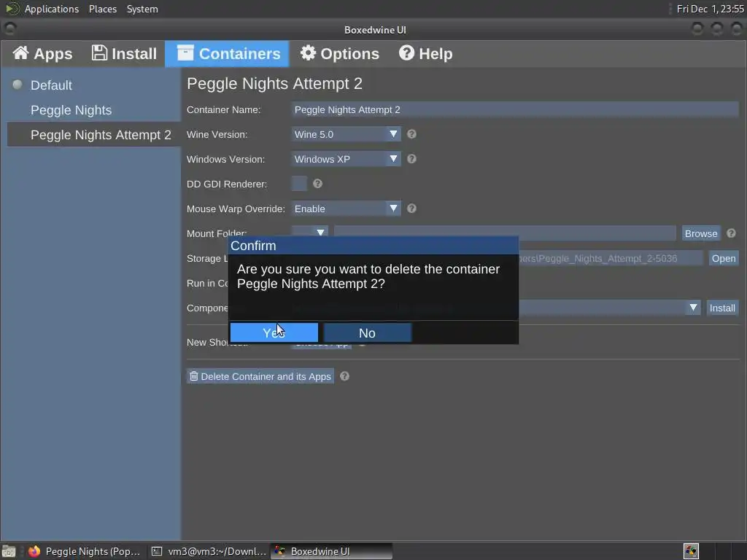This screenshot has width=747, height=560.
Task: Switch to Firefox Peggle Nights taskbar window
Action: tap(85, 551)
